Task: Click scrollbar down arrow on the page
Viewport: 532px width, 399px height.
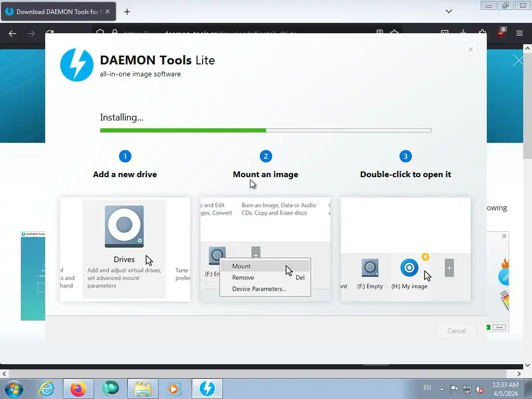Action: click(x=527, y=365)
